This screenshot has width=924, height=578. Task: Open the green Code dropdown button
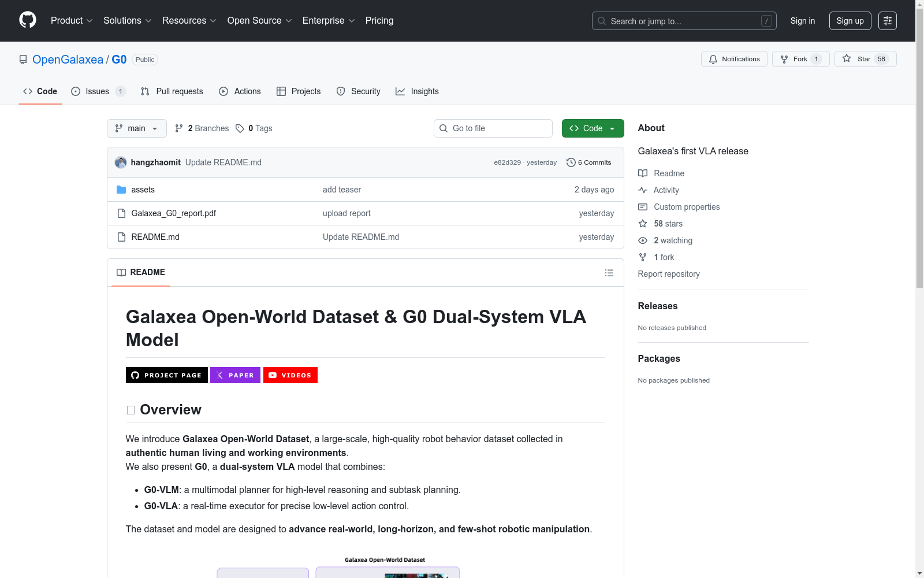593,128
